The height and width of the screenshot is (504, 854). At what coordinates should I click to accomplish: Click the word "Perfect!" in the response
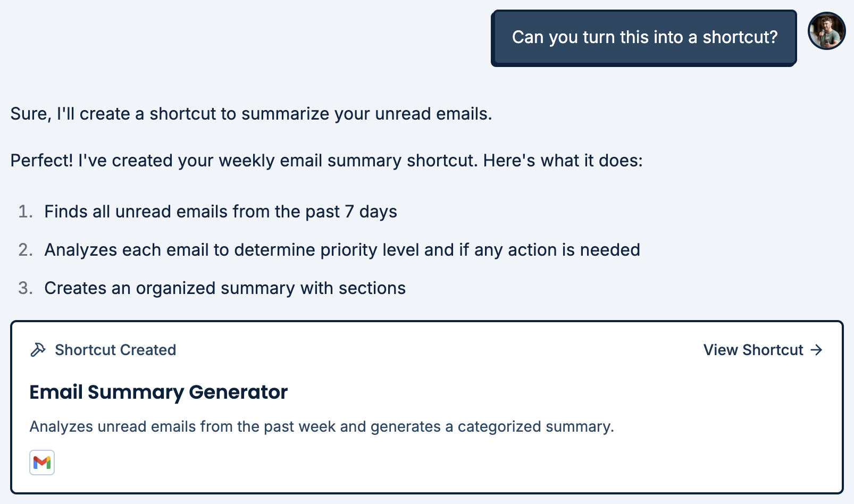pyautogui.click(x=41, y=161)
